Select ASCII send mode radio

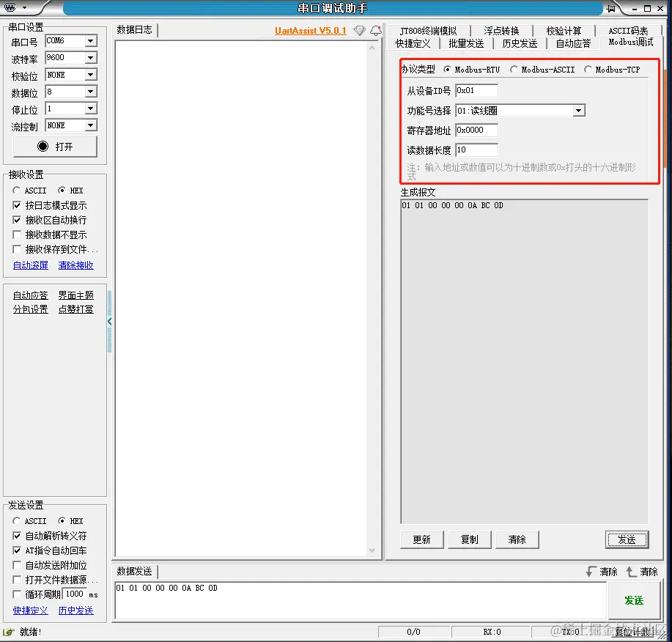[x=16, y=521]
